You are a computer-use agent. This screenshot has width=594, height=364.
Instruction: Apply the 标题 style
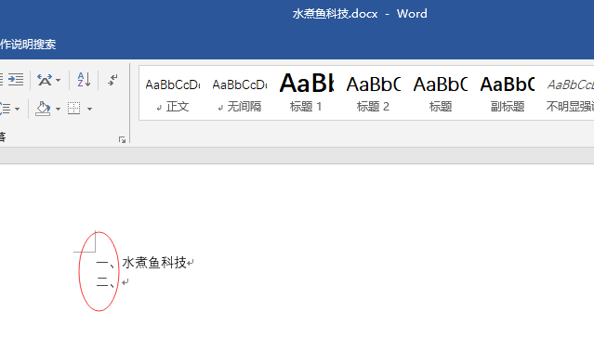click(x=441, y=93)
